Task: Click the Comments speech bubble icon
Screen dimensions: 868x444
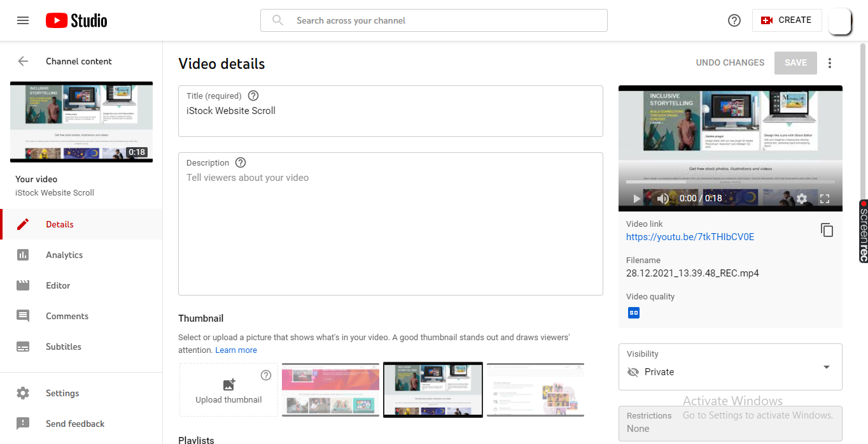Action: click(x=23, y=316)
